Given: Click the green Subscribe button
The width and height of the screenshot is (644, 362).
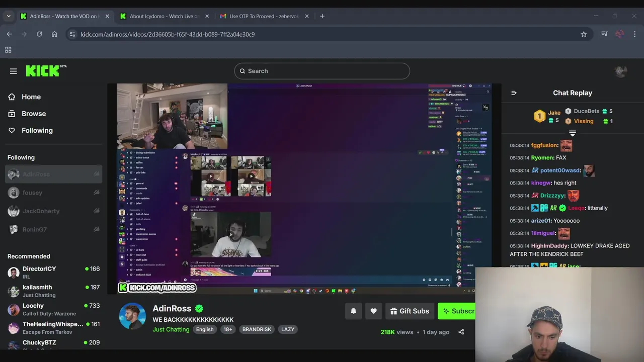Looking at the screenshot, I should click(x=457, y=311).
